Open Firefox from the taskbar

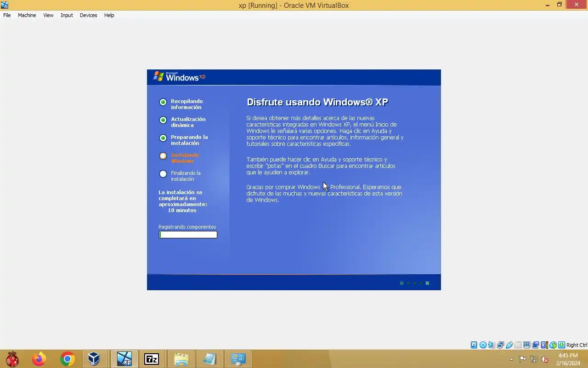point(39,359)
